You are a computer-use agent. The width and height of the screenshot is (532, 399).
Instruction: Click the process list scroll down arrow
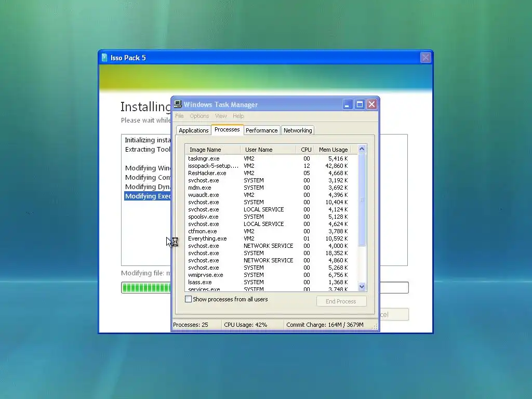tap(362, 287)
